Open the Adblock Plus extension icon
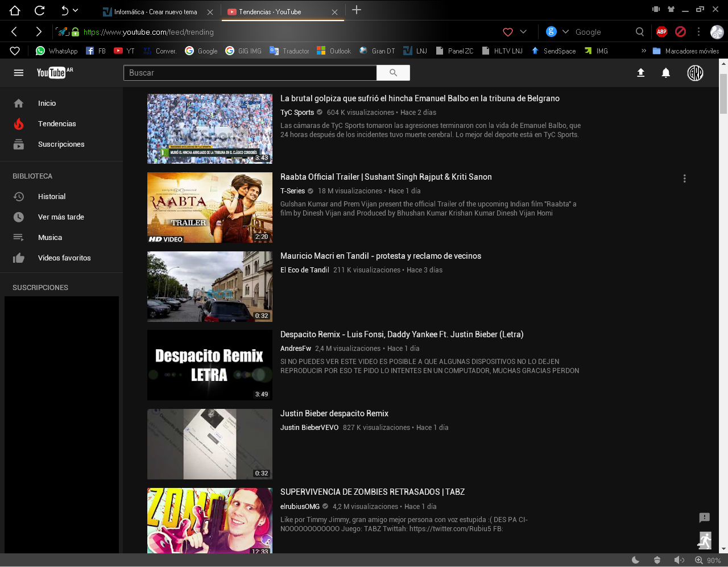This screenshot has width=728, height=567. (x=661, y=32)
